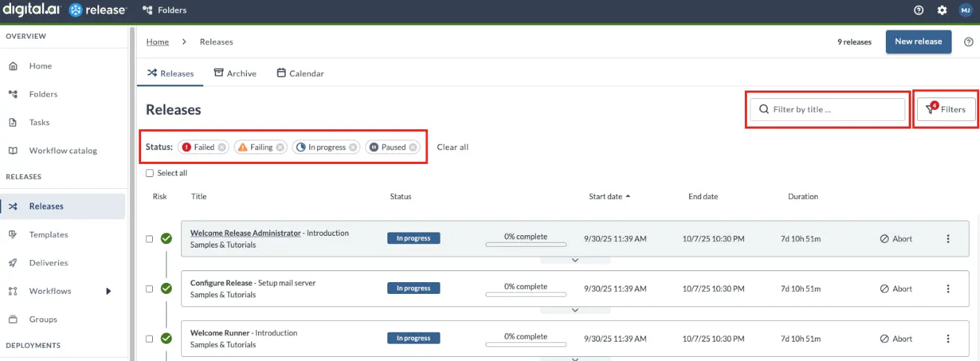
Task: Click Clear all filters
Action: pyautogui.click(x=453, y=147)
